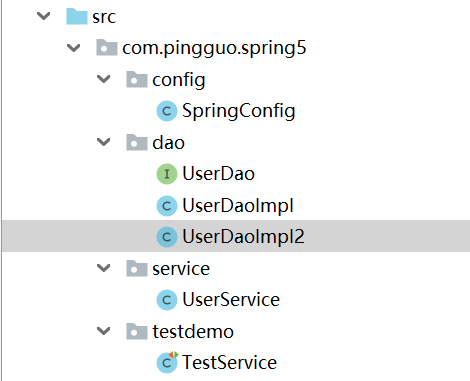Click the UserDaoImpl class icon

tap(167, 205)
